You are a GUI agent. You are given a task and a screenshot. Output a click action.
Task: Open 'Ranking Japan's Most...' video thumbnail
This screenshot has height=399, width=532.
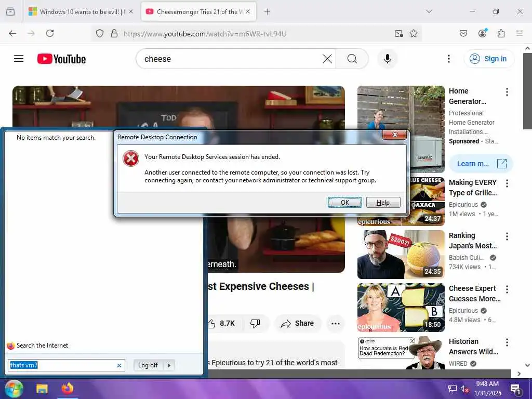401,255
